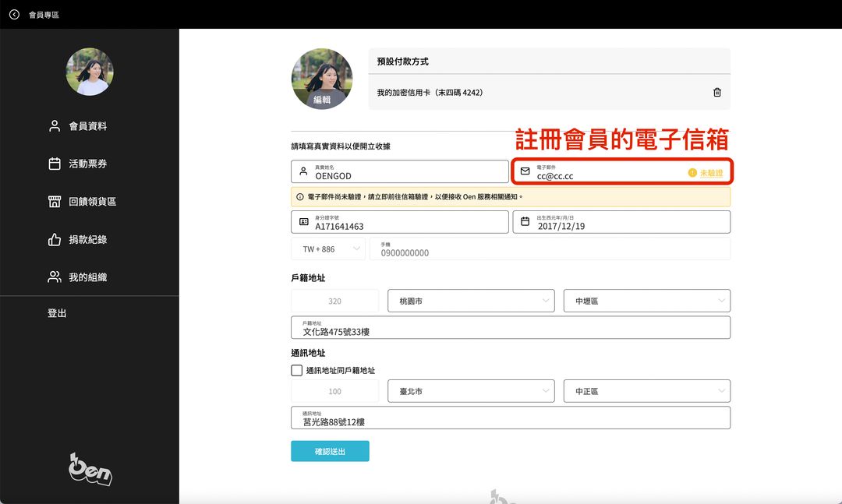Click the 捐款紀錄 thumbs-up icon in sidebar
Viewport: 842px width, 504px height.
pos(55,240)
